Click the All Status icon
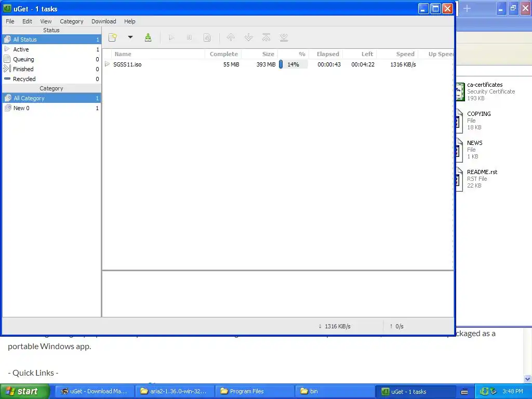 point(7,39)
